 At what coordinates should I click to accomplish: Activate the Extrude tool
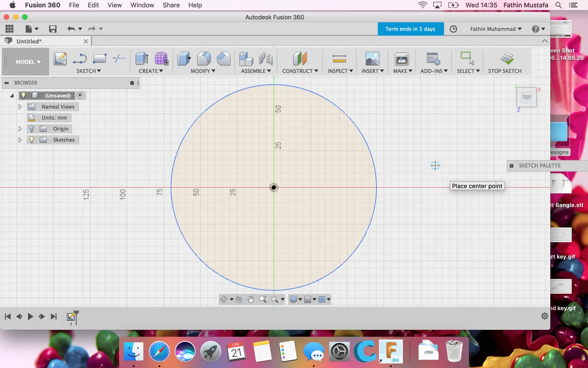(141, 58)
